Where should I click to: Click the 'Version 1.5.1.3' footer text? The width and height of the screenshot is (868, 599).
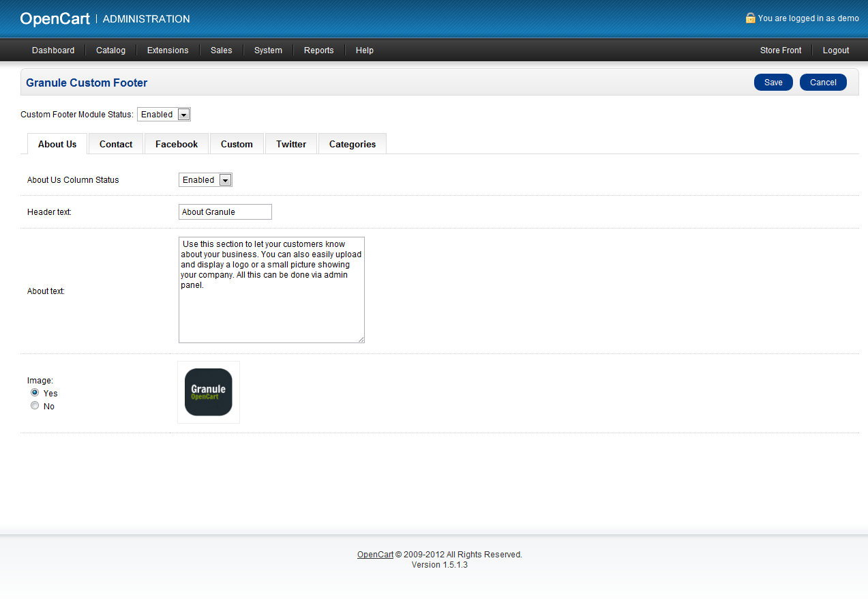click(440, 565)
